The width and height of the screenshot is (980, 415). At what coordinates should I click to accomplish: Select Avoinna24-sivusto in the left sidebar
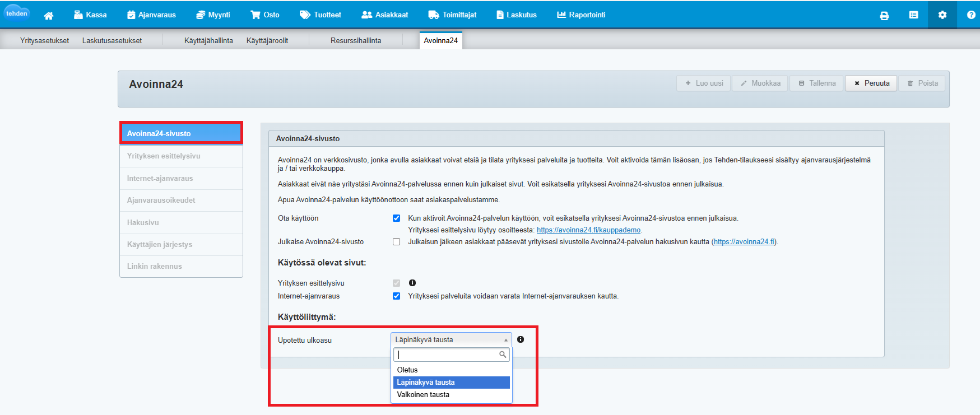pos(181,133)
